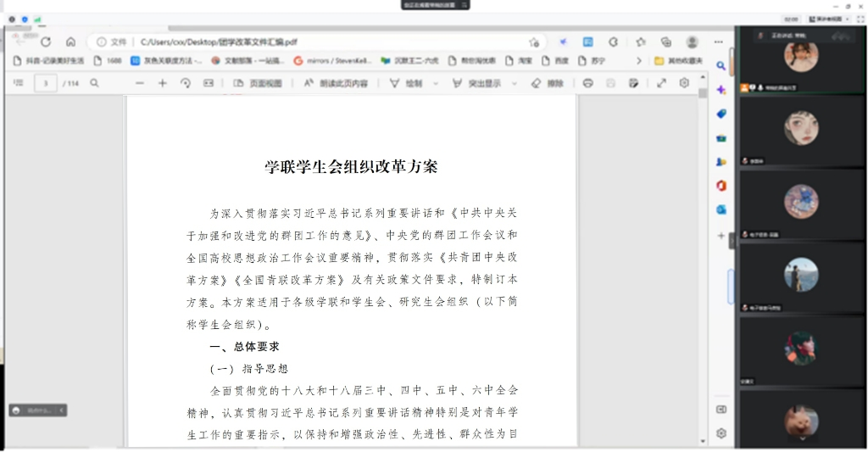Expand the Draw tool options arrow
The width and height of the screenshot is (868, 452).
pos(436,83)
